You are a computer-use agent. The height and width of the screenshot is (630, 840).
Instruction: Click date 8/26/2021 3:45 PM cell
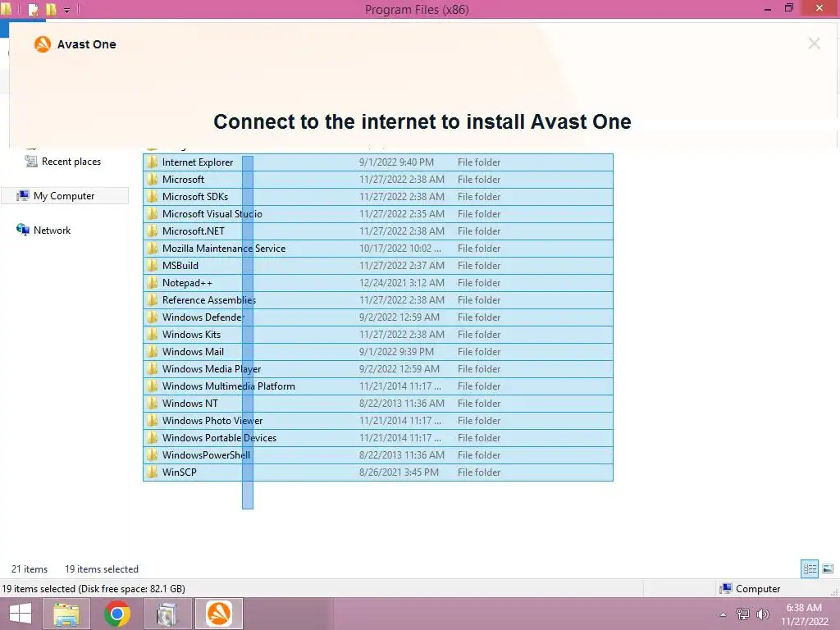(399, 472)
